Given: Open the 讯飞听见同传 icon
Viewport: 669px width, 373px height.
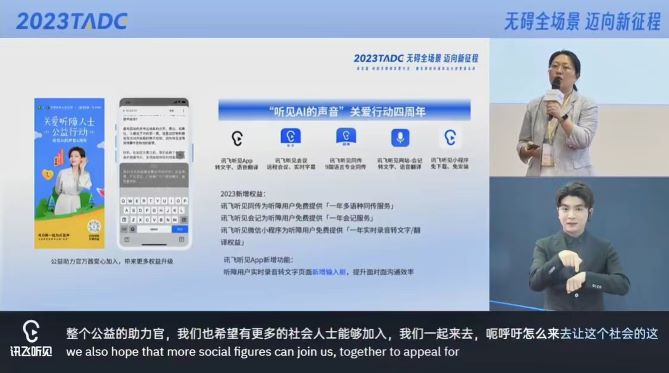Looking at the screenshot, I should [346, 137].
